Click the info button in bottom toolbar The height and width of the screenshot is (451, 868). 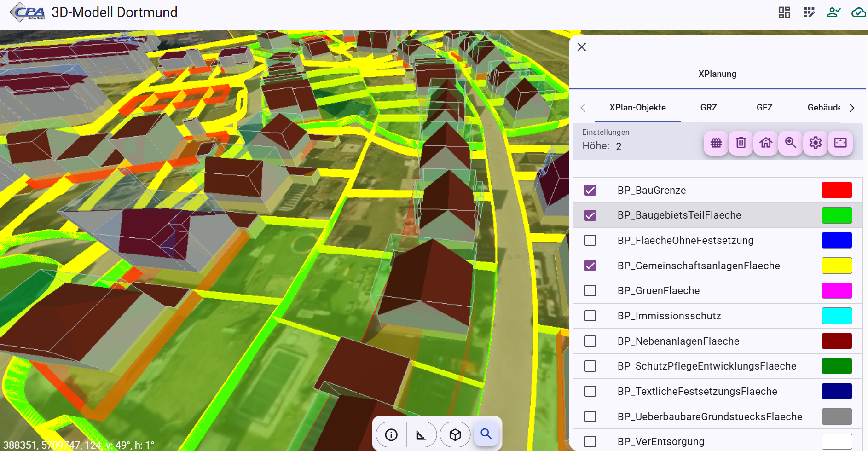[x=391, y=434]
